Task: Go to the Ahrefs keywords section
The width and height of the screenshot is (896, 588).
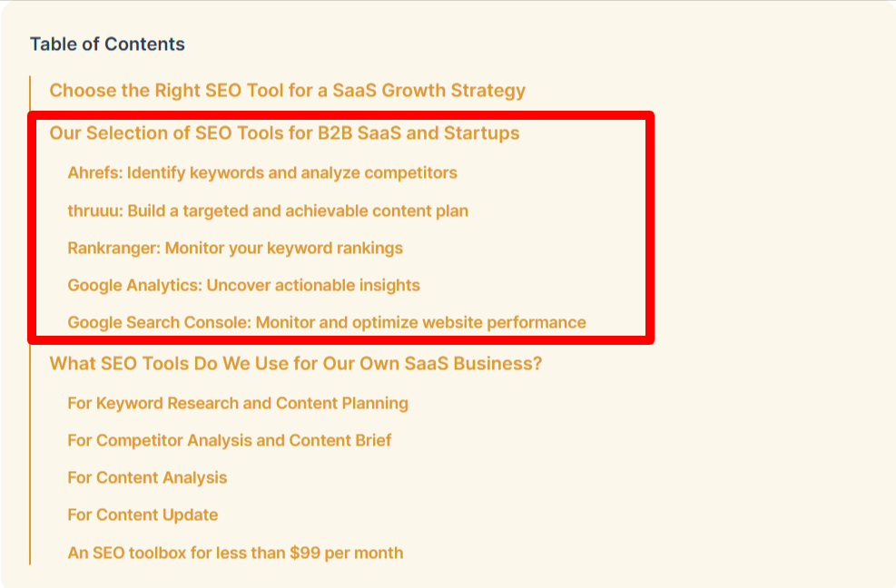Action: (x=262, y=172)
